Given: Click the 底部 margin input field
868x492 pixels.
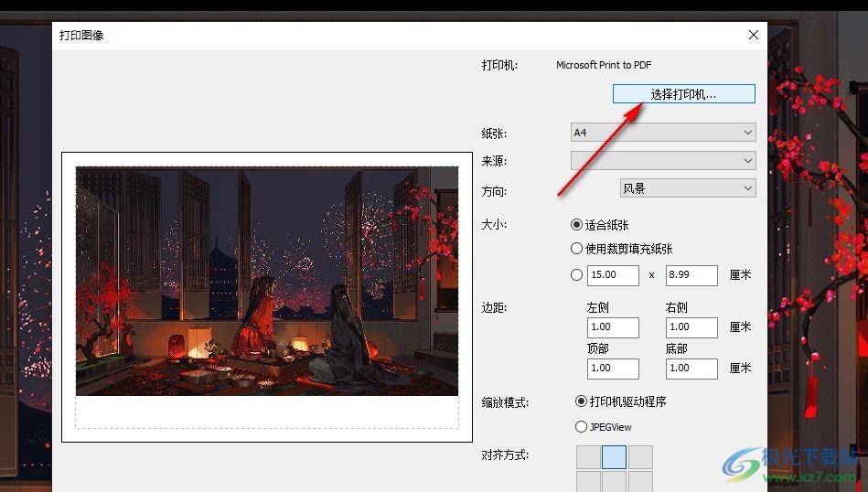Looking at the screenshot, I should click(691, 368).
